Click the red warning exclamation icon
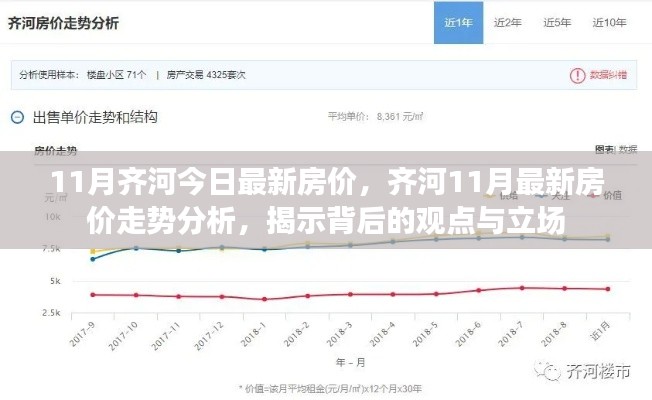This screenshot has height=400, width=652. tap(576, 74)
